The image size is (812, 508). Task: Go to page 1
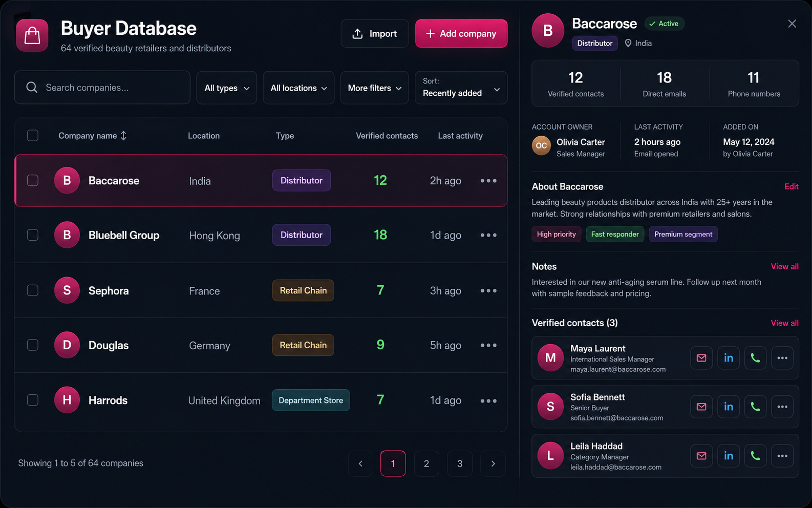pyautogui.click(x=393, y=463)
